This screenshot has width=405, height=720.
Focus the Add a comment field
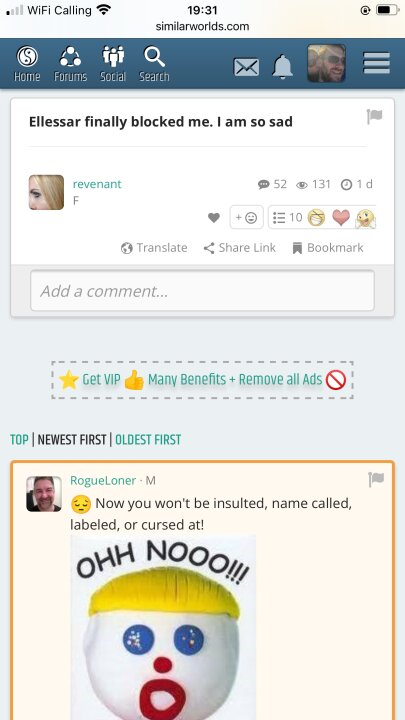(202, 291)
